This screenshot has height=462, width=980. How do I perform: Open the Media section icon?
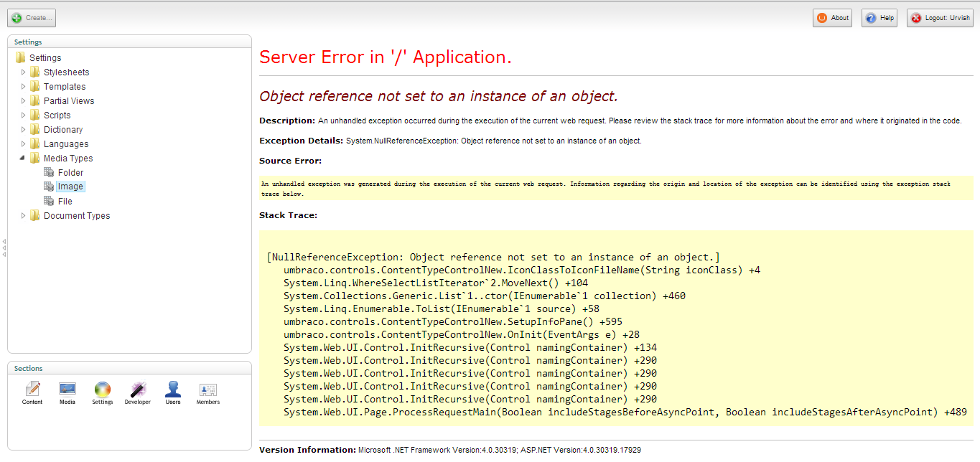click(67, 391)
